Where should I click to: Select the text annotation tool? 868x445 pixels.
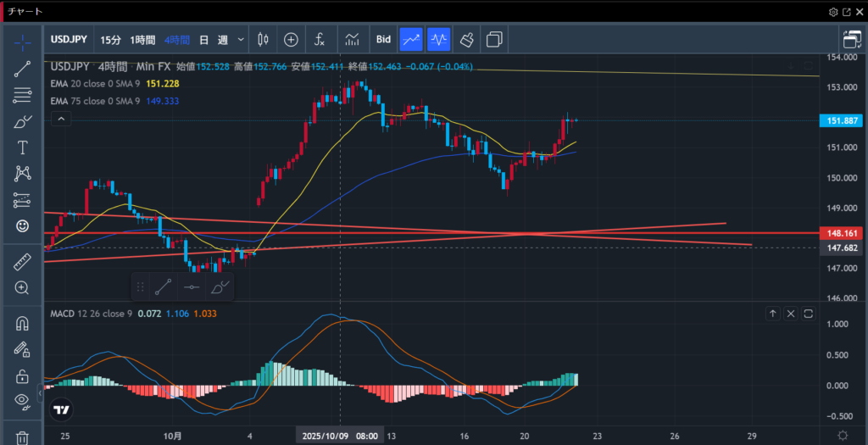(x=23, y=147)
